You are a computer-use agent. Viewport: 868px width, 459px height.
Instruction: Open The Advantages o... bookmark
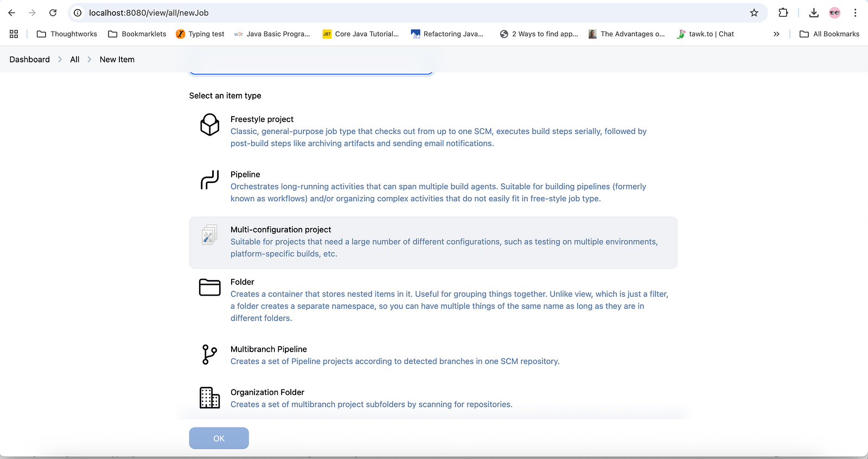[x=627, y=34]
